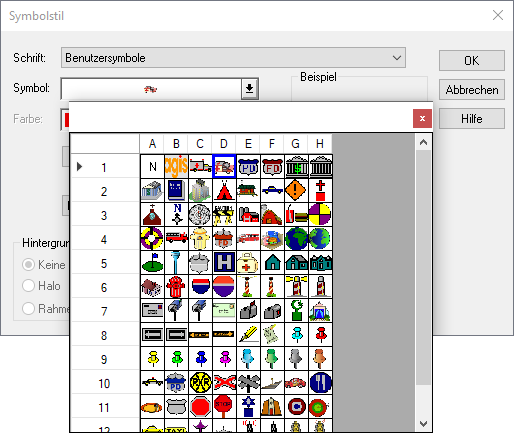514x433 pixels.
Task: Select the blue hospital H symbol
Action: point(224,262)
